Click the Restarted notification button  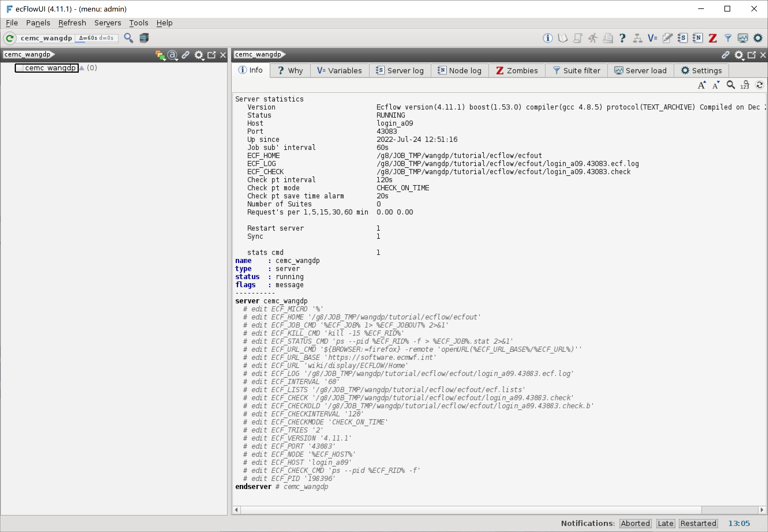tap(698, 523)
